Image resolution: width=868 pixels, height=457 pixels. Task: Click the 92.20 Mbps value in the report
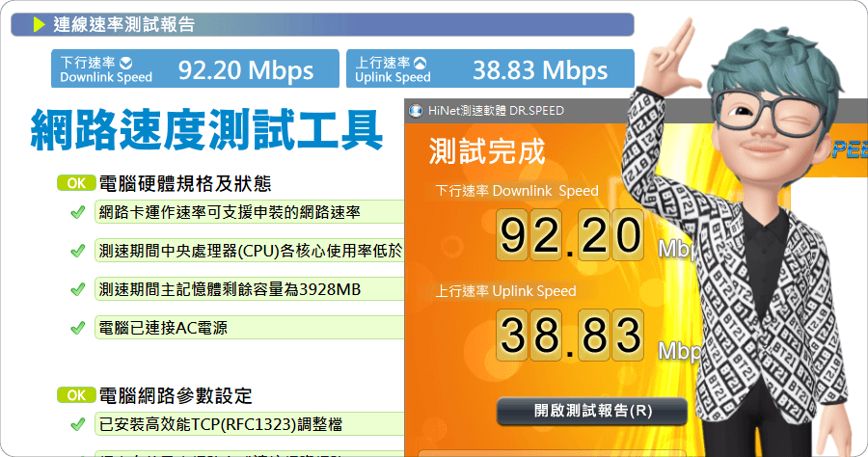point(246,69)
